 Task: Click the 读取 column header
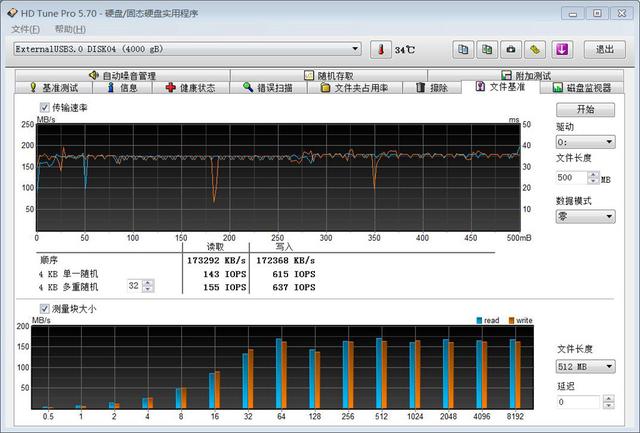[216, 247]
